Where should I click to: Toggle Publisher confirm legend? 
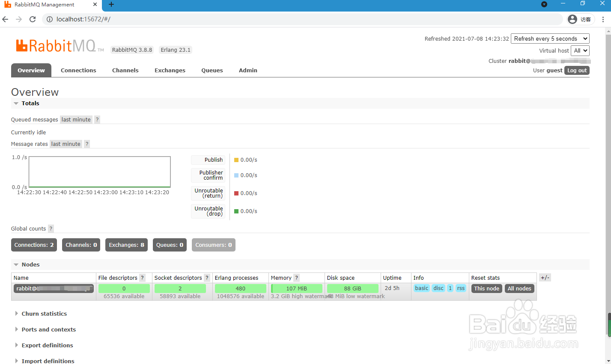click(208, 175)
